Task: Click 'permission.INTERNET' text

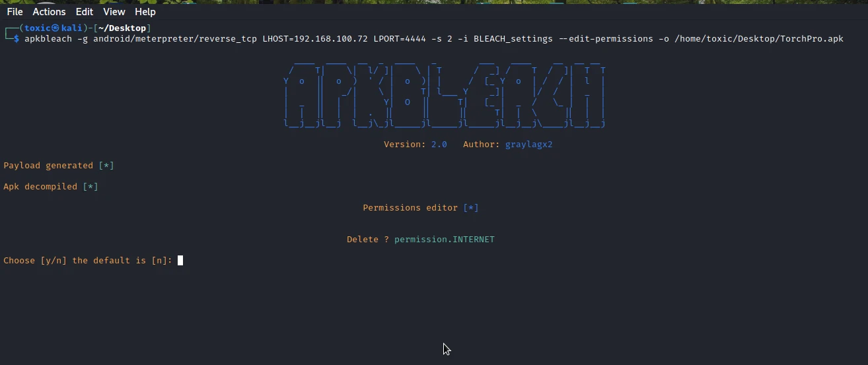Action: (x=445, y=240)
